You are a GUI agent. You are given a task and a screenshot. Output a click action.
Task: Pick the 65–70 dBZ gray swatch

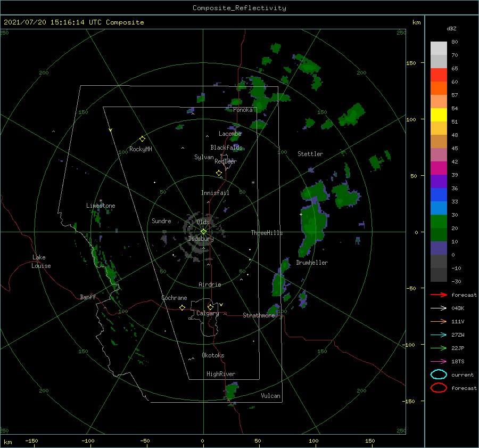pyautogui.click(x=439, y=61)
